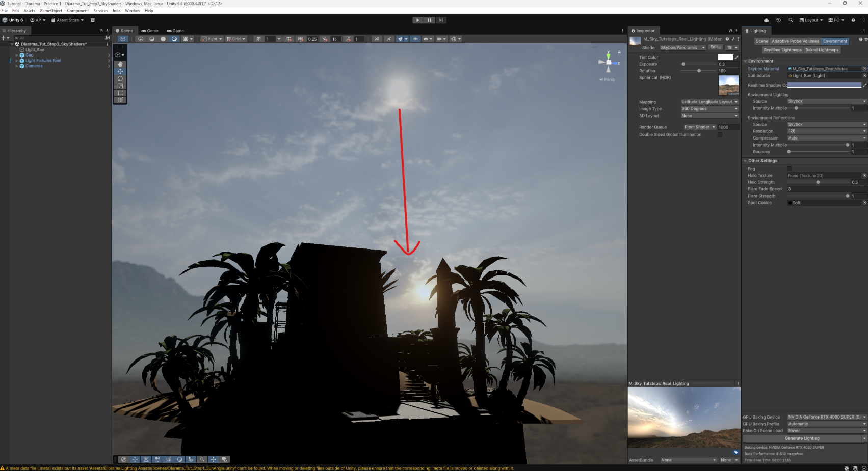Click the eyedropper next to Tint Color
868x471 pixels.
click(737, 57)
